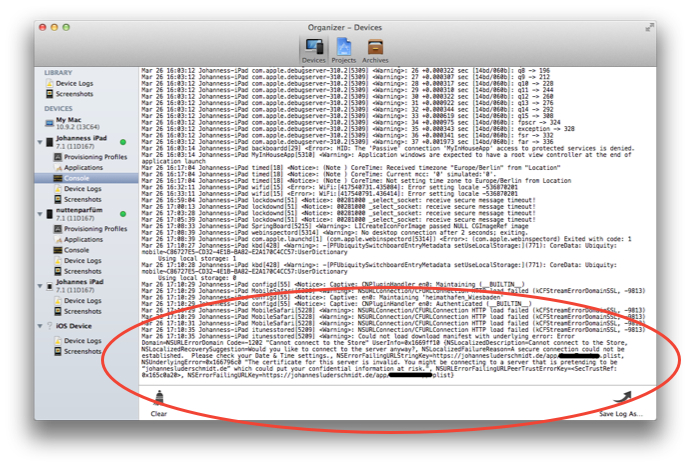Collapse the iOS Device disclosure triangle
This screenshot has width=691, height=467.
[40, 326]
